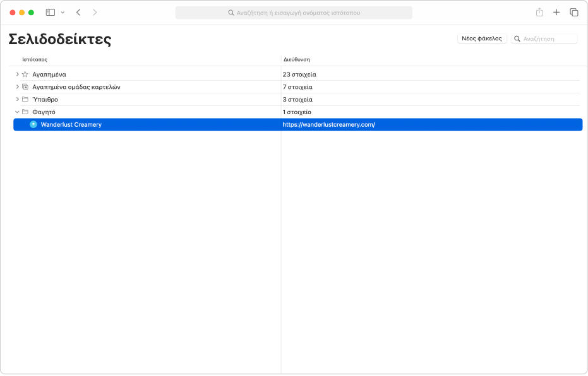Click the star icon of Αγαπημένα
The image size is (588, 376).
coord(25,74)
